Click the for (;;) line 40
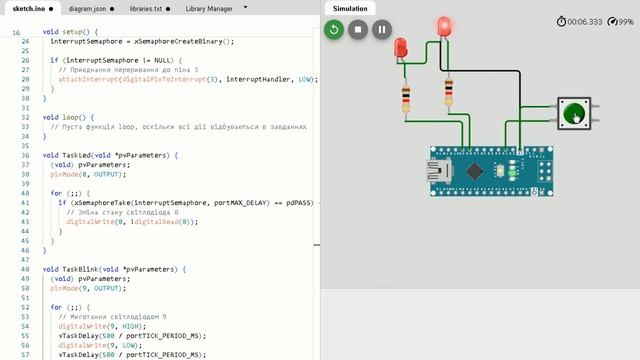 pyautogui.click(x=70, y=193)
